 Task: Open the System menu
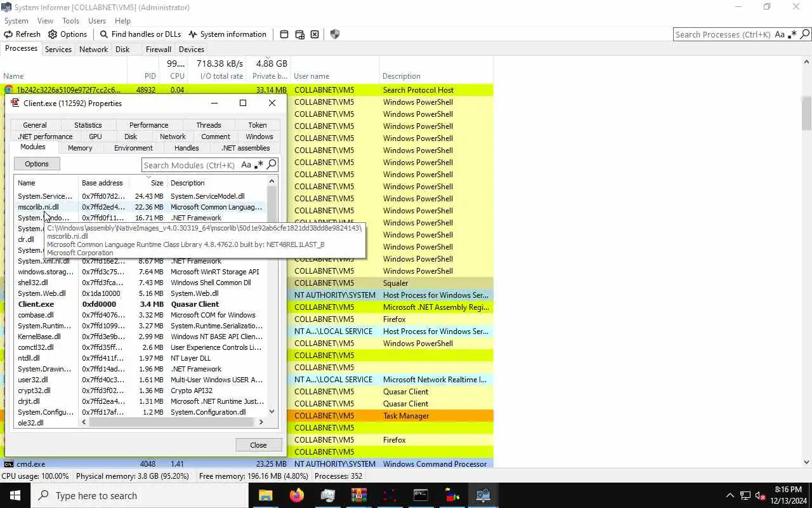click(x=16, y=21)
